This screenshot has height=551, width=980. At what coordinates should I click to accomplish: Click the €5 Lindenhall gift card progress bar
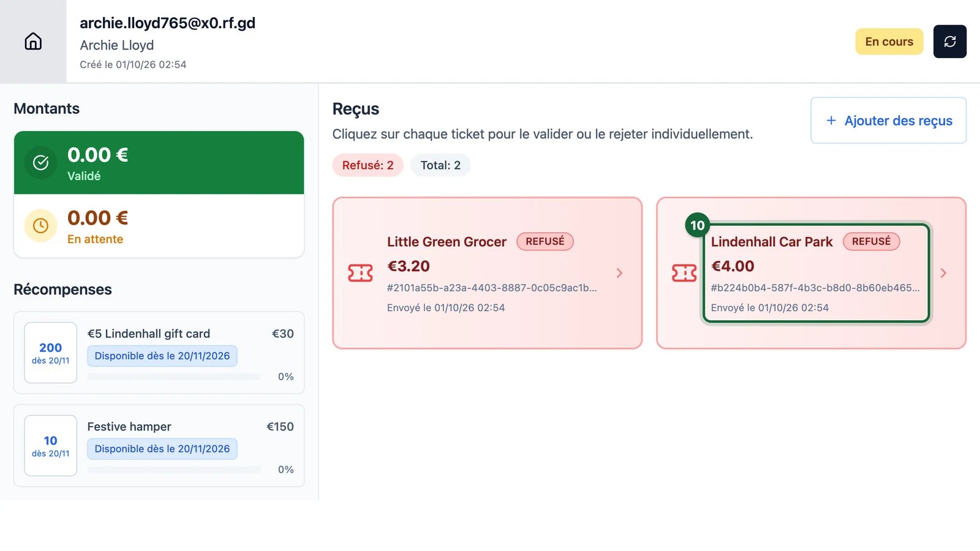coord(174,377)
